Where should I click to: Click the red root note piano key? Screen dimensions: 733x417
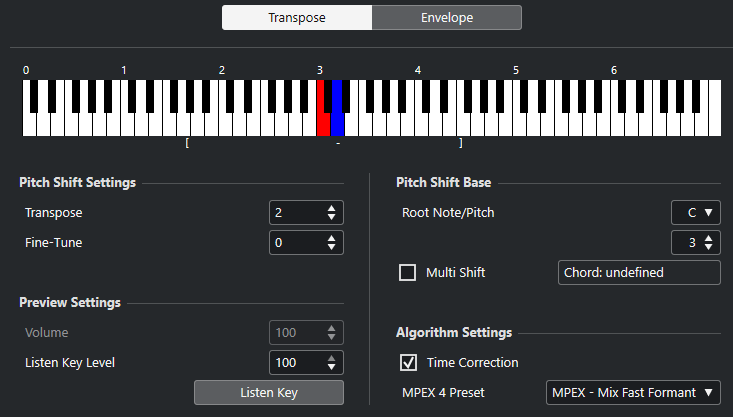(323, 124)
